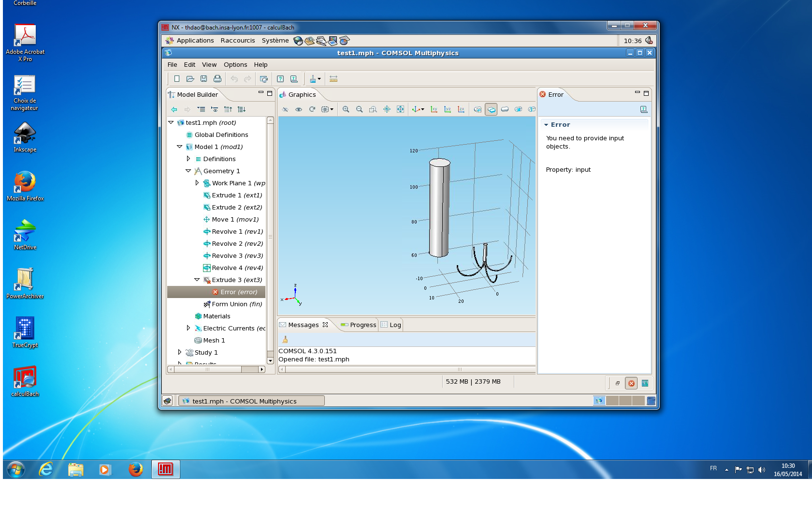Reset hiding with the circular arrow icon

click(312, 109)
